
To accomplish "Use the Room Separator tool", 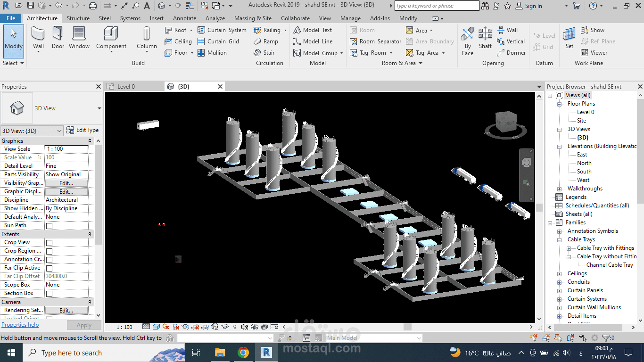I will point(376,41).
